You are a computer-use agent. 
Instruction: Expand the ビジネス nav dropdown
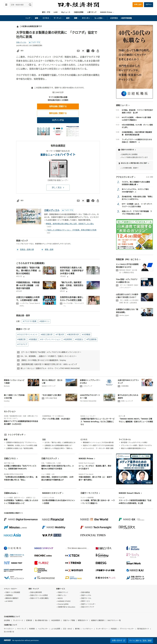click(46, 18)
